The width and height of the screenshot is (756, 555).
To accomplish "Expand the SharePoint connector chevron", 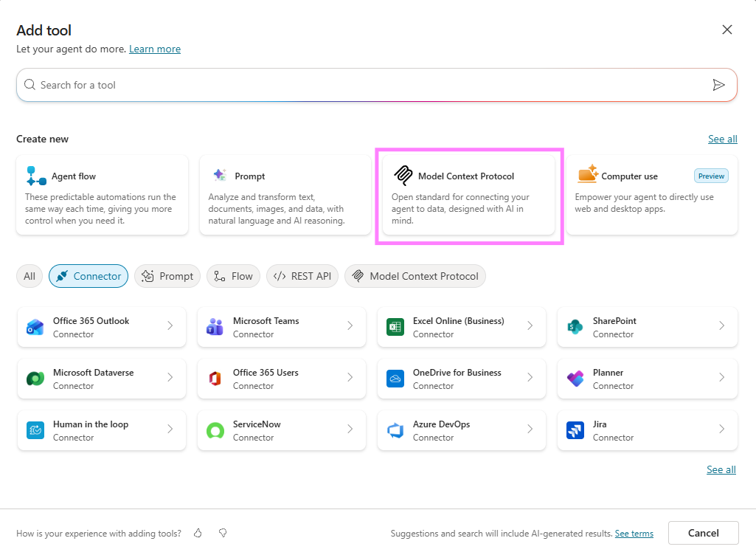I will pyautogui.click(x=721, y=325).
